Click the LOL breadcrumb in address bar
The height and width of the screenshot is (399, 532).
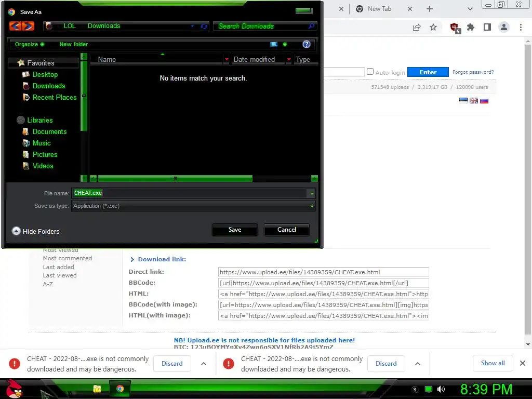click(x=70, y=26)
